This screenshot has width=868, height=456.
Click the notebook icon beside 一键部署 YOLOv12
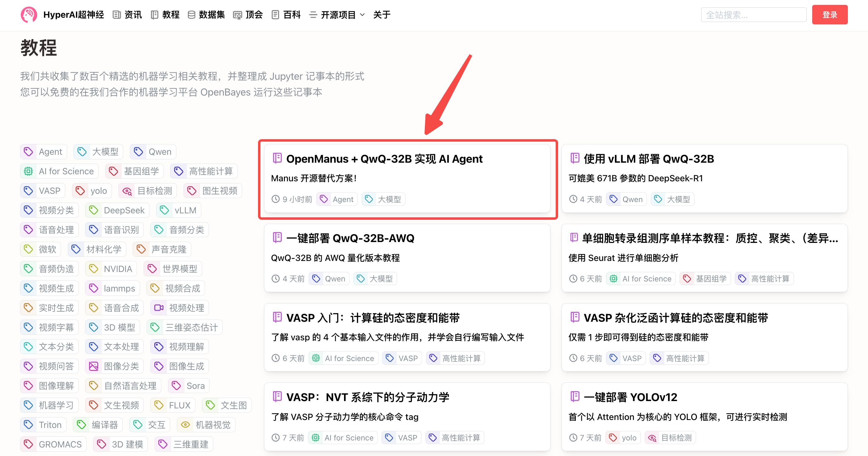click(575, 397)
